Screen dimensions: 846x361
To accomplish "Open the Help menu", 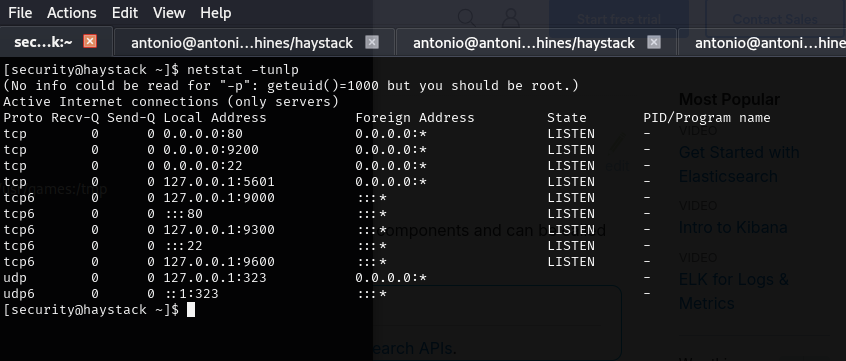I will (216, 13).
